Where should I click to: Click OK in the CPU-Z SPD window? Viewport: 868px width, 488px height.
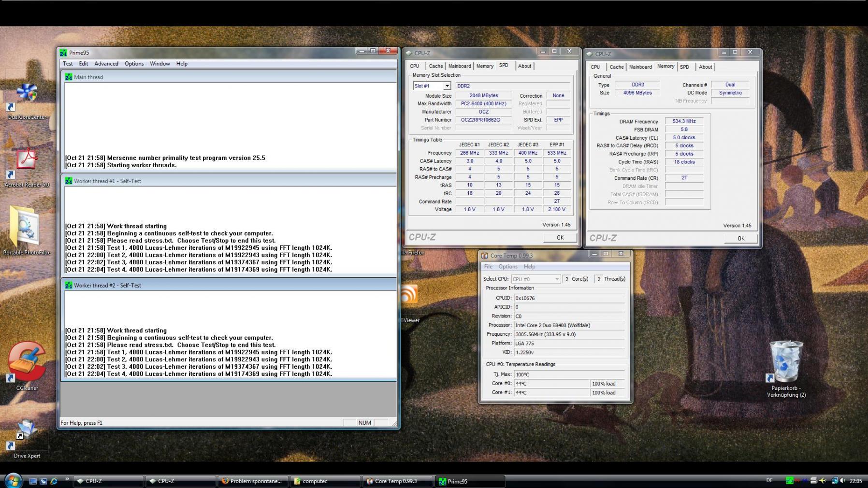[x=560, y=237]
